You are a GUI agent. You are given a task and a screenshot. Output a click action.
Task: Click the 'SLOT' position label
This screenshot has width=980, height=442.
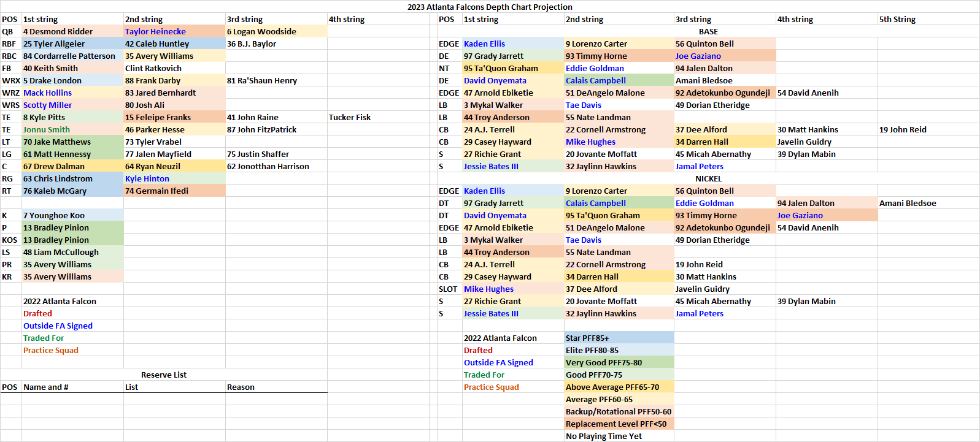450,289
